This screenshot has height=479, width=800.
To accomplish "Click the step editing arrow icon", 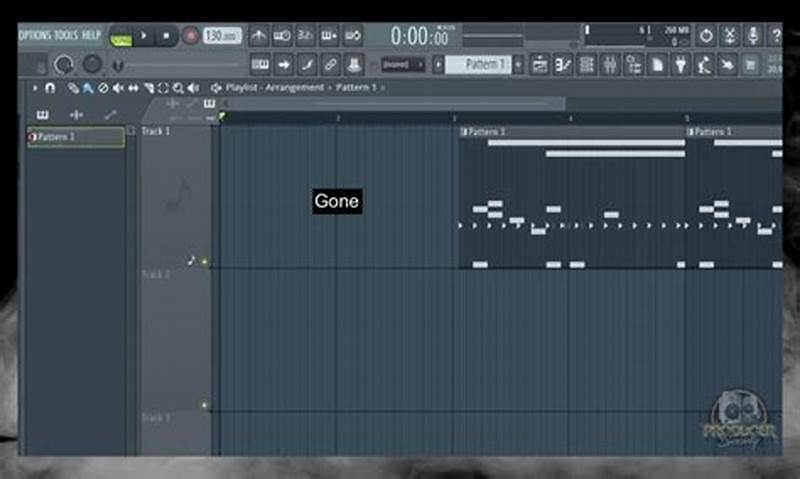I will [x=284, y=65].
